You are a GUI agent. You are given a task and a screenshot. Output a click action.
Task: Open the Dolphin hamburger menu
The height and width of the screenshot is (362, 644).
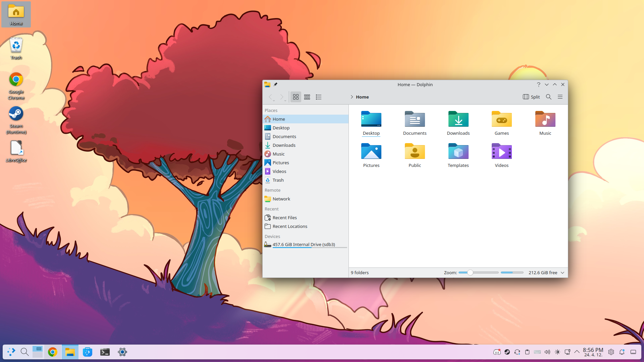point(560,97)
